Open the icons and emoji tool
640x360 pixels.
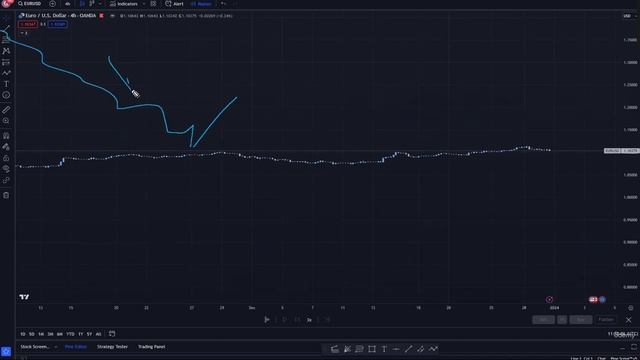6,95
